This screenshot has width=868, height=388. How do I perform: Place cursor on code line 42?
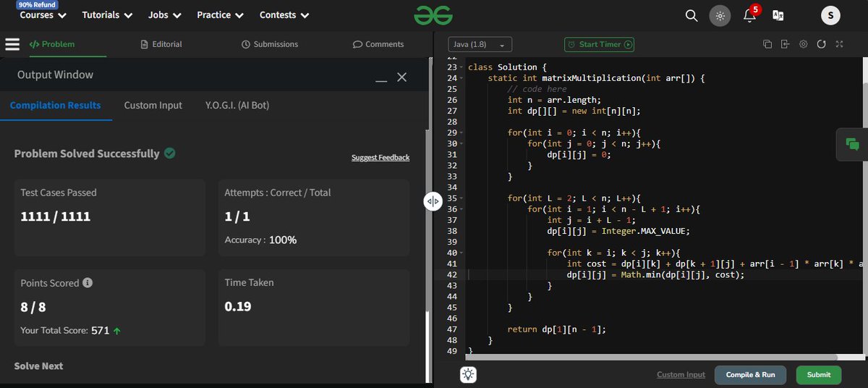655,275
